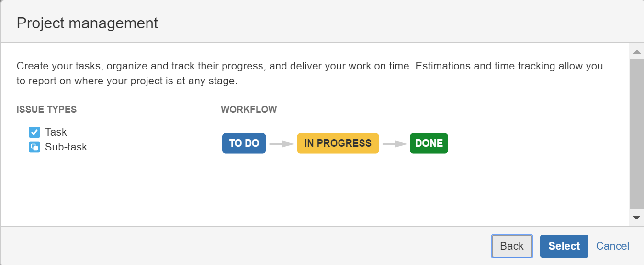The image size is (644, 265).
Task: Click the first workflow arrow after TO DO
Action: 282,143
